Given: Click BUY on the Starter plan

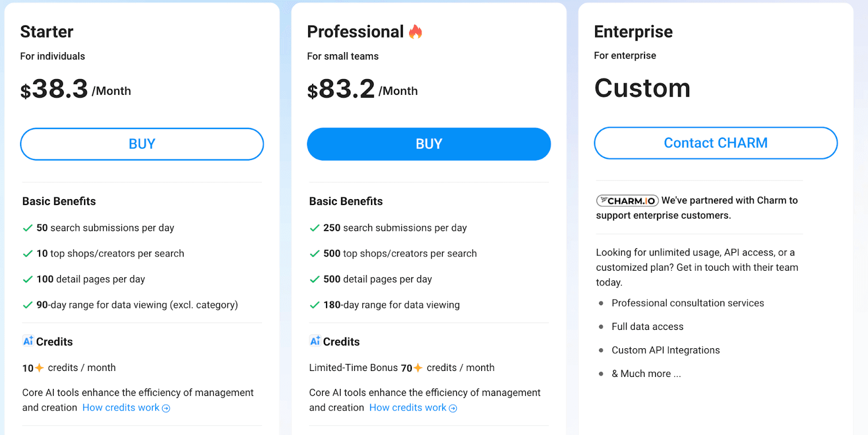Looking at the screenshot, I should coord(141,144).
